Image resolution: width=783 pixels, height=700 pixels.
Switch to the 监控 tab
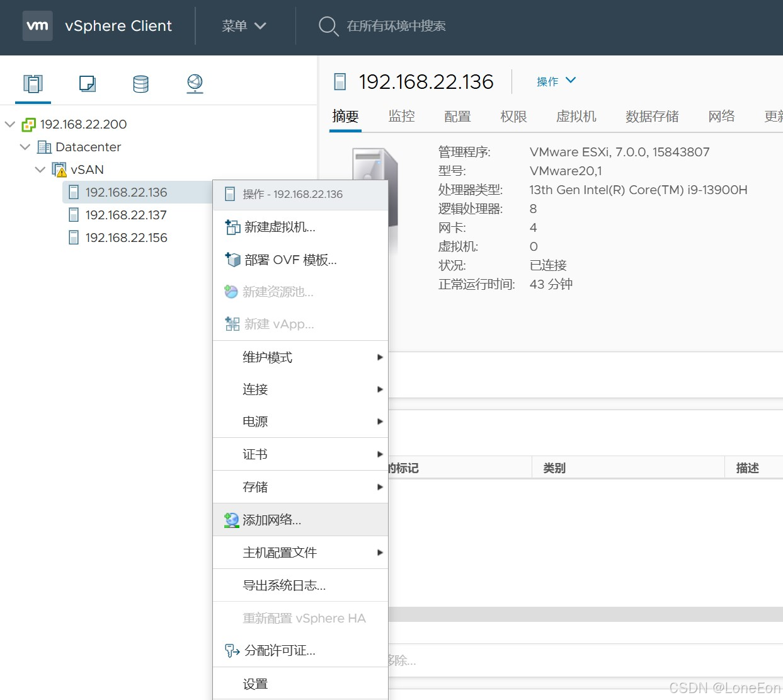[x=401, y=117]
